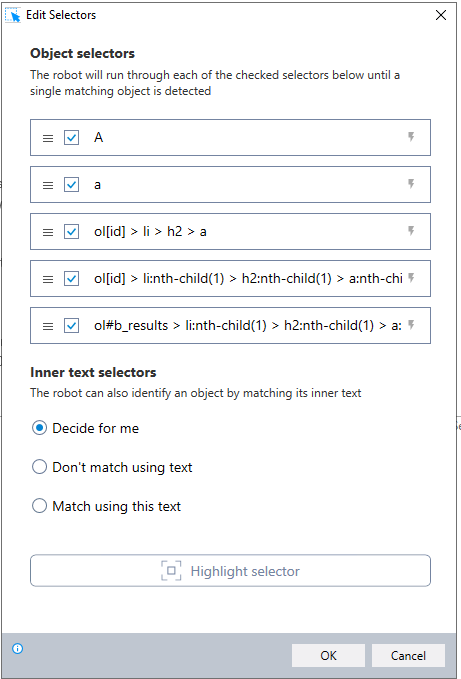Grab handle for ol[id] > li > h2 > a
Viewport: 461px width, 679px height.
click(x=48, y=232)
